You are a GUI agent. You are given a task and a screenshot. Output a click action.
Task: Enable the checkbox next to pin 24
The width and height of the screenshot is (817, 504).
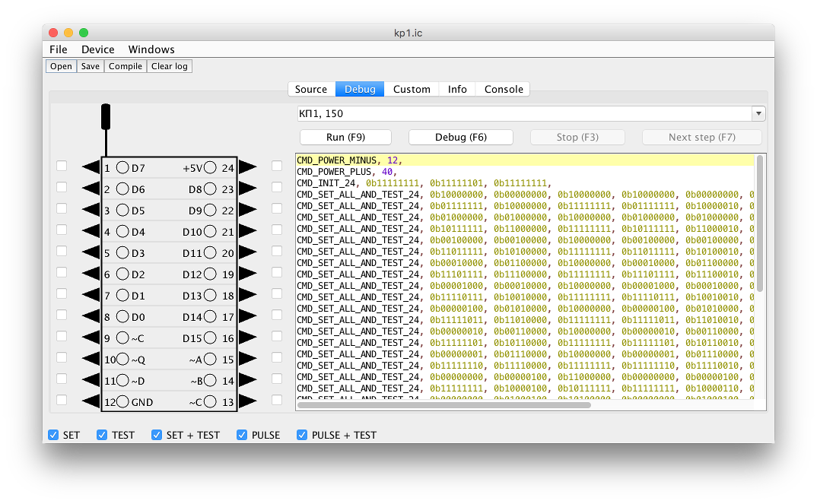[x=277, y=166]
